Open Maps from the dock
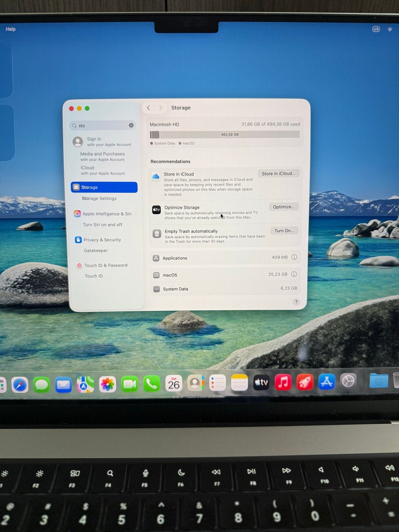 (85, 385)
